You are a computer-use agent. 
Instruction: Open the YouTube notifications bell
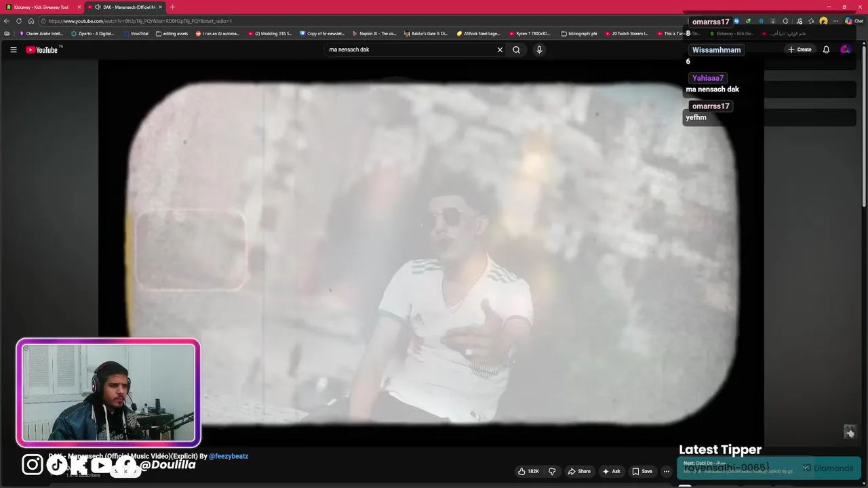(826, 49)
